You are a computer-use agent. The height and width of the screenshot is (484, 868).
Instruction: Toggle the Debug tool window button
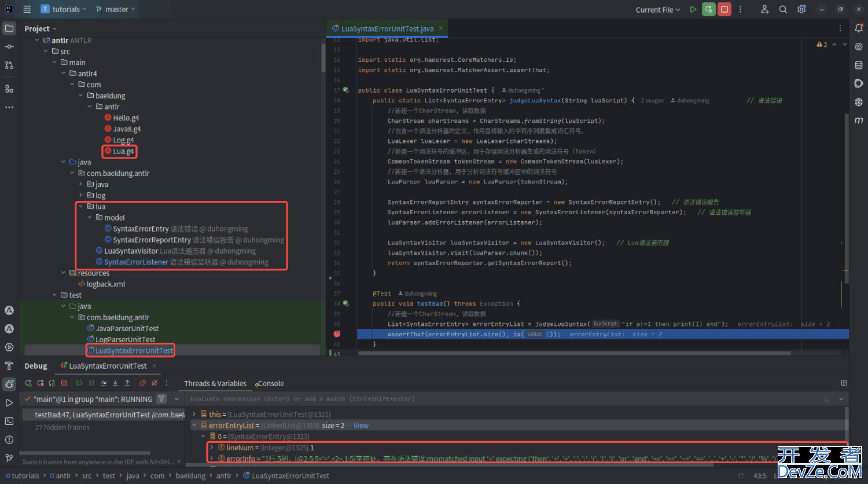9,384
